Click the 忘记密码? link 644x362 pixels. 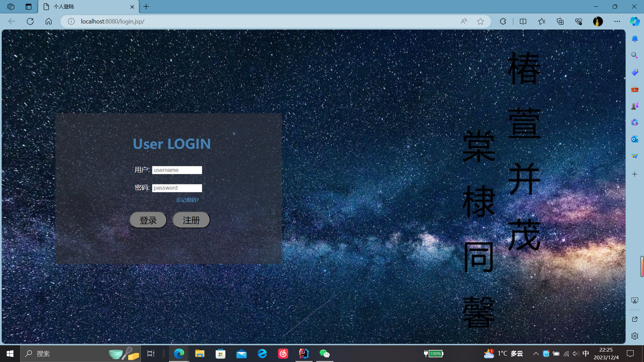pyautogui.click(x=187, y=200)
